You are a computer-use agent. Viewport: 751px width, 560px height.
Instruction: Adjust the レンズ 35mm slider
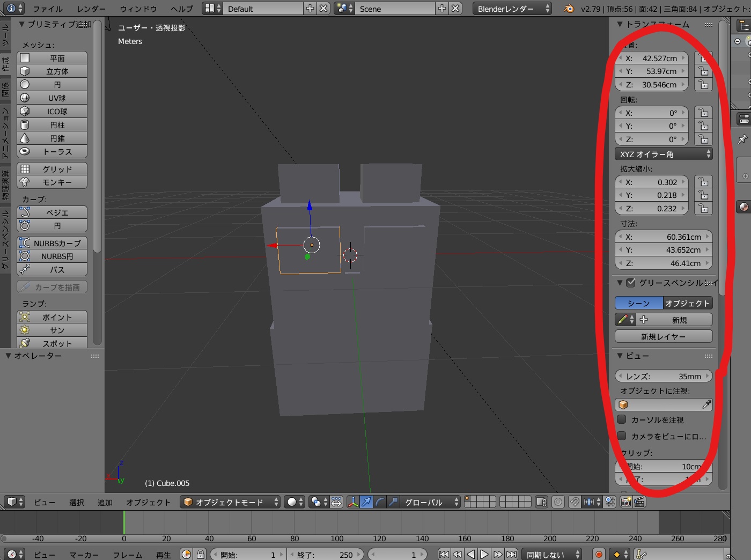(x=664, y=376)
